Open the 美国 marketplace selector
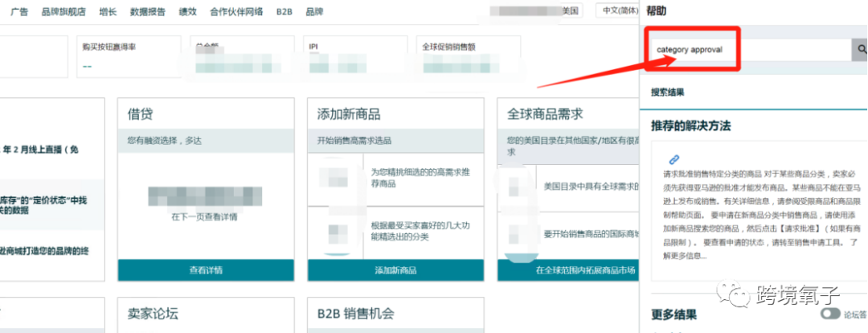The height and width of the screenshot is (333, 868). tap(570, 10)
